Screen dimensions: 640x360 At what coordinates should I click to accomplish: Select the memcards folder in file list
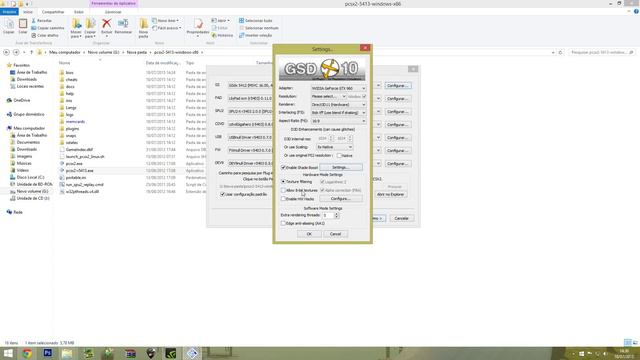coord(75,122)
